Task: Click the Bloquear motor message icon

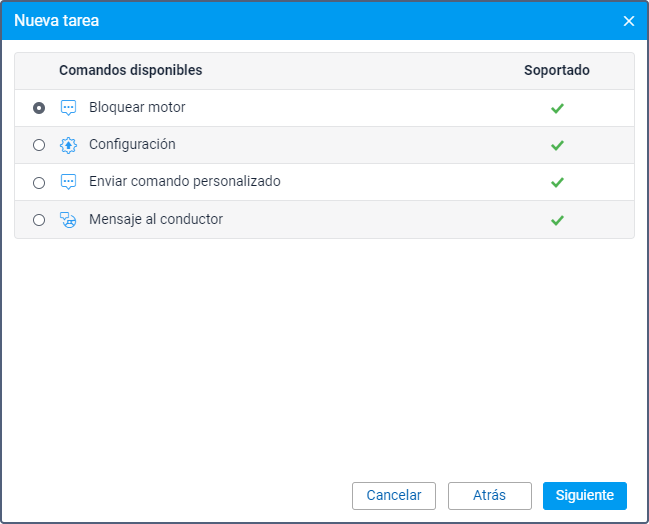Action: [68, 108]
